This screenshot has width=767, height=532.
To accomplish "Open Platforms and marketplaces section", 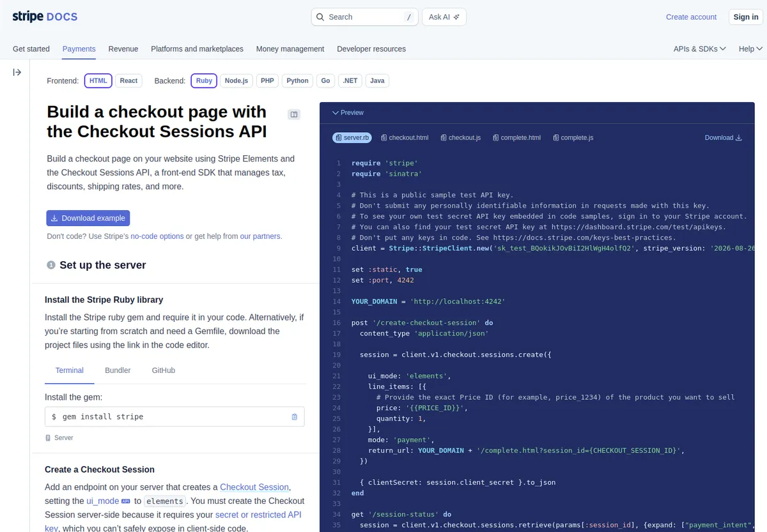I will (197, 49).
